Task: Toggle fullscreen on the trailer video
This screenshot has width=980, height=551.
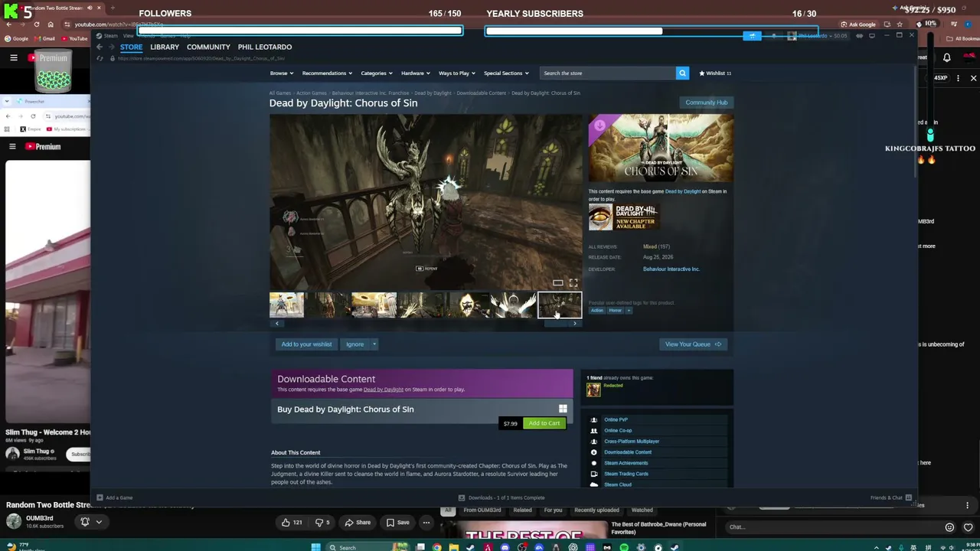Action: pos(573,283)
